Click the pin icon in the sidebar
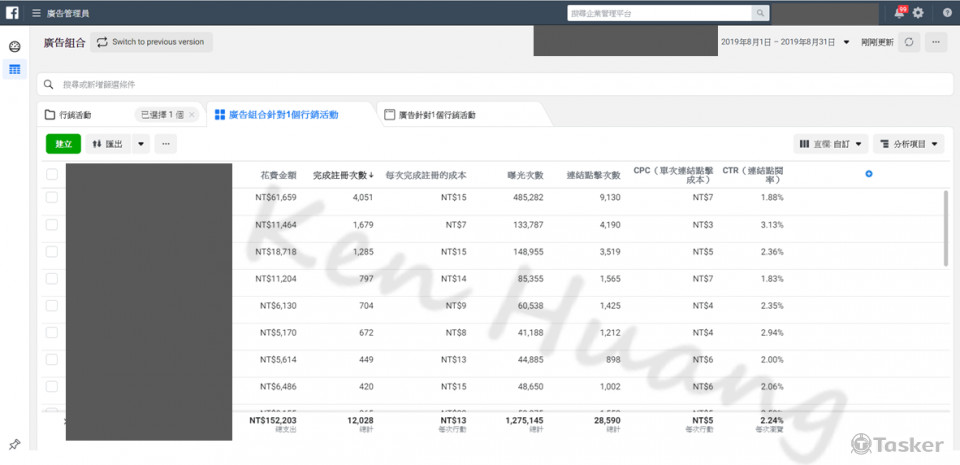960x465 pixels. click(15, 445)
